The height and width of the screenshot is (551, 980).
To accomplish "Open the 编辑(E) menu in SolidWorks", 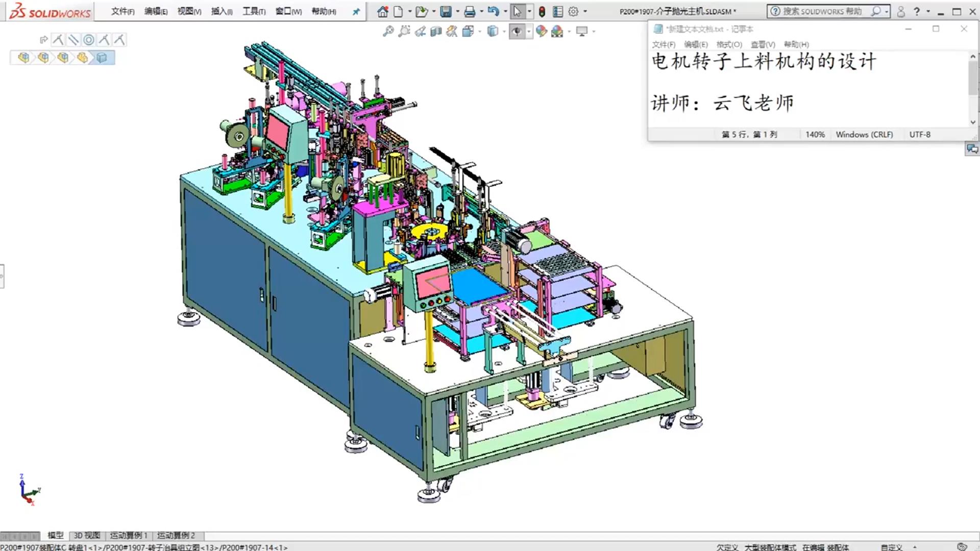I will point(156,11).
